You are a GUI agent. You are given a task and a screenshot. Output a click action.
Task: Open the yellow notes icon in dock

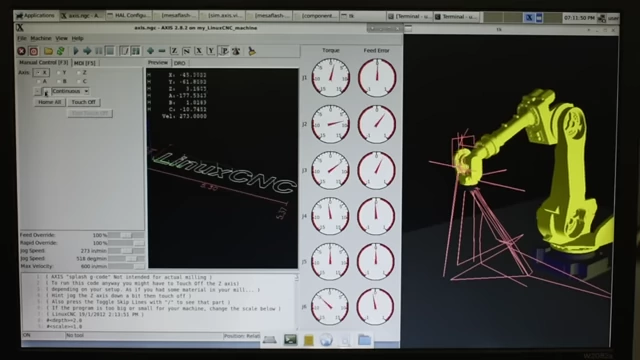[309, 340]
